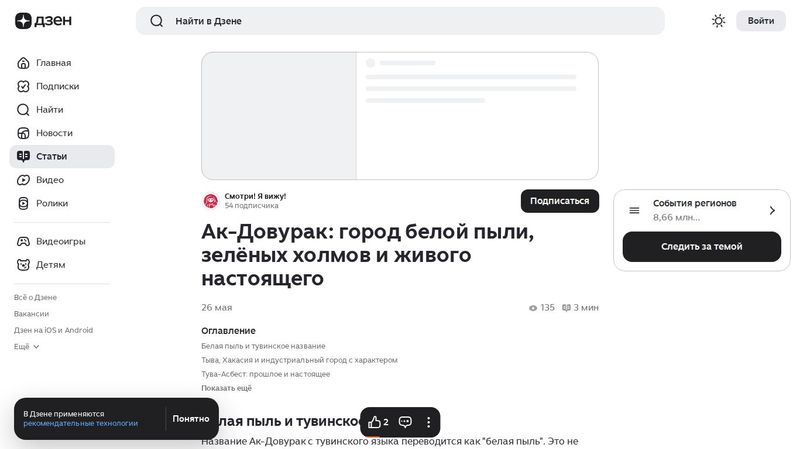The height and width of the screenshot is (449, 800).
Task: Open comments via speech bubble icon
Action: 405,422
